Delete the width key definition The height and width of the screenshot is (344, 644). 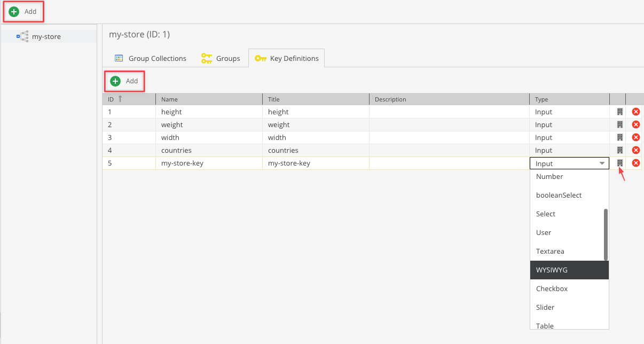[636, 137]
